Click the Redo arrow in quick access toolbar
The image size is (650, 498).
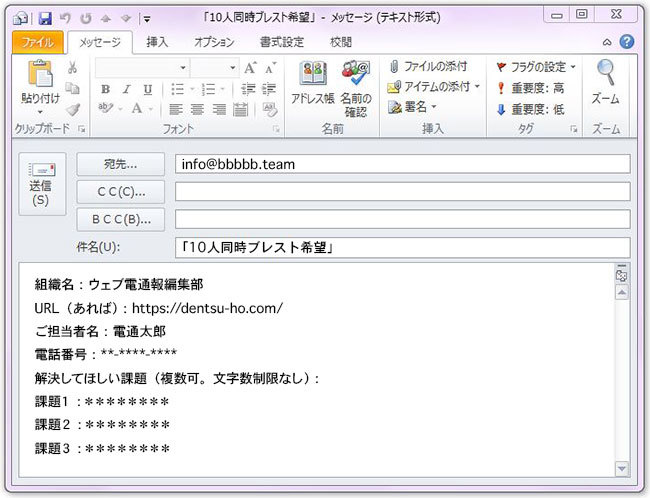point(86,18)
